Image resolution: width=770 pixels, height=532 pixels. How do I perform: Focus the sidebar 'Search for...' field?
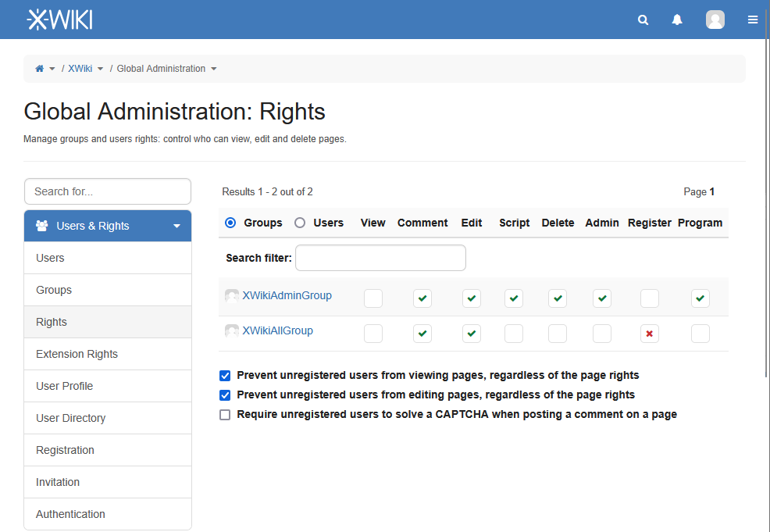(x=108, y=191)
